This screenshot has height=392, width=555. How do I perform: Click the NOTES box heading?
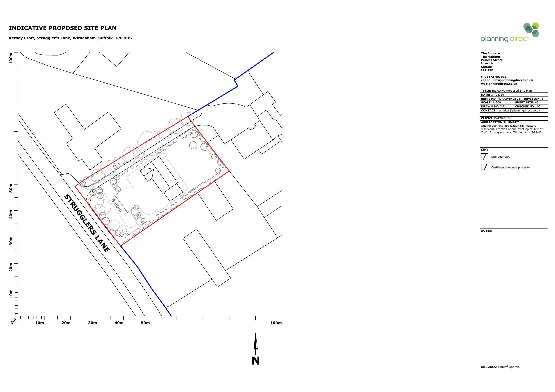point(486,231)
